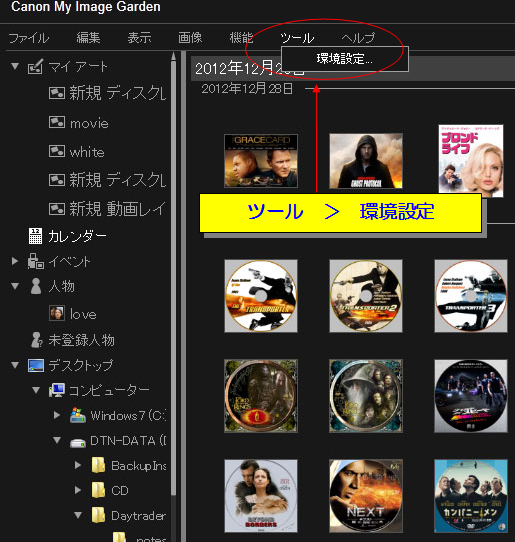Open the ヘルプ menu
The width and height of the screenshot is (515, 542).
[x=358, y=38]
